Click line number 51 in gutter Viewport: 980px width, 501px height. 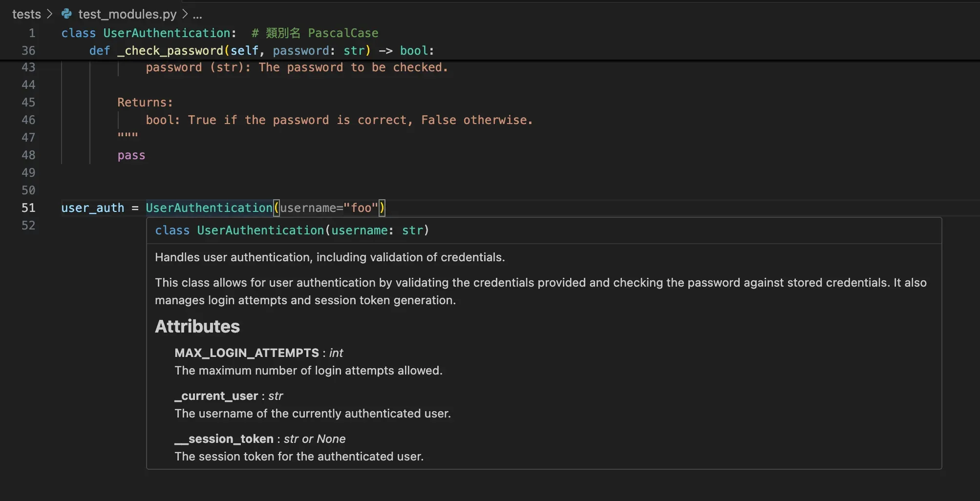click(x=28, y=208)
